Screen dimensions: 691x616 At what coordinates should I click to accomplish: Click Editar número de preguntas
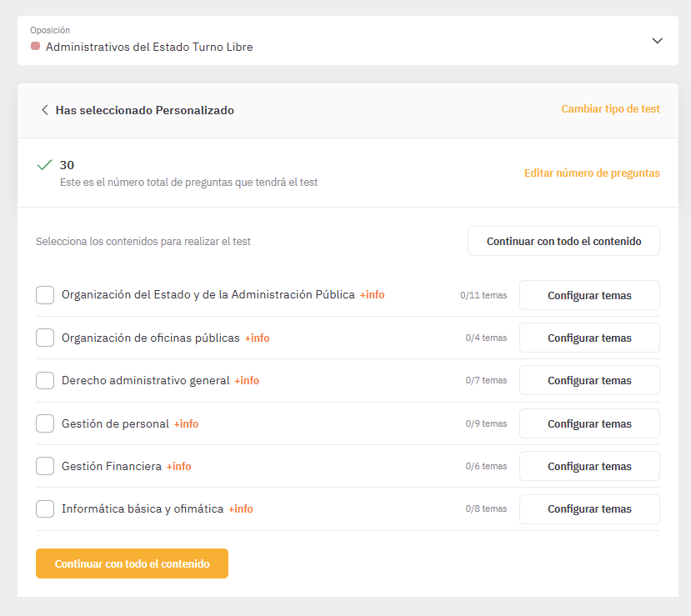coord(592,173)
